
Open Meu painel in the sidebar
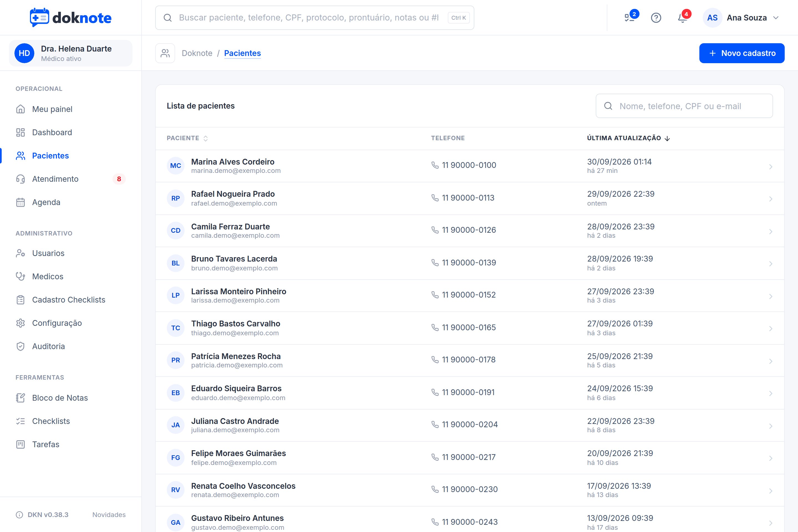[71, 109]
